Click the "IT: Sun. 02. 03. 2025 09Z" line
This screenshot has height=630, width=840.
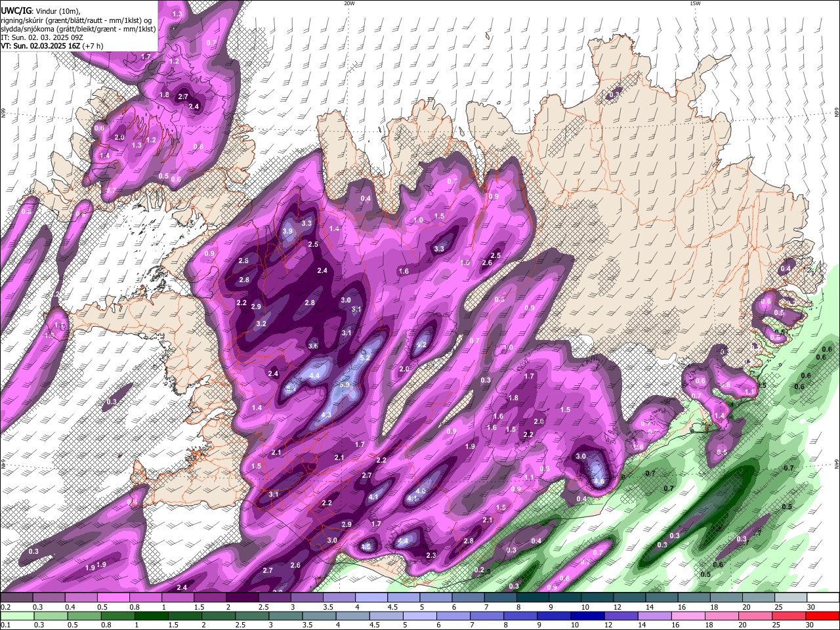(41, 37)
